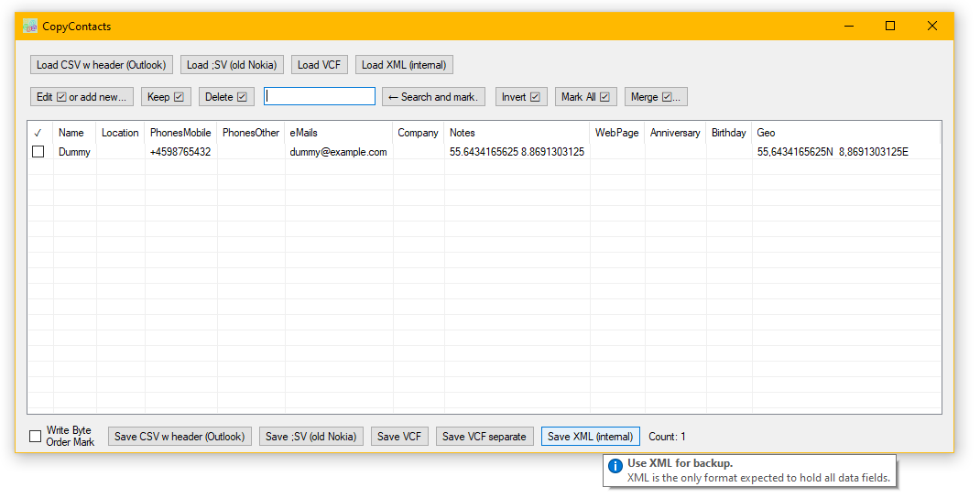Screen dimensions: 980x498
Task: Maximize the CopyContacts window
Action: pyautogui.click(x=890, y=26)
